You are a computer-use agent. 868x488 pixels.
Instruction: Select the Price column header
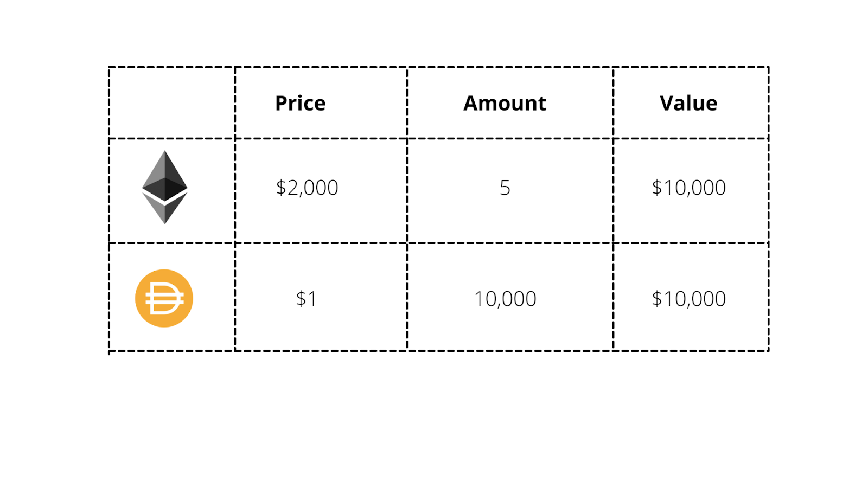click(x=300, y=103)
